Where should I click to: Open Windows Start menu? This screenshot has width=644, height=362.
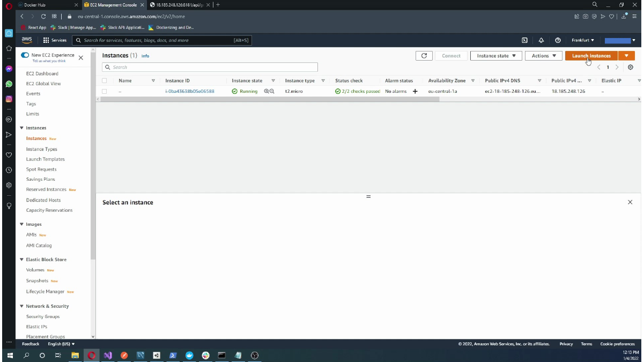click(10, 355)
